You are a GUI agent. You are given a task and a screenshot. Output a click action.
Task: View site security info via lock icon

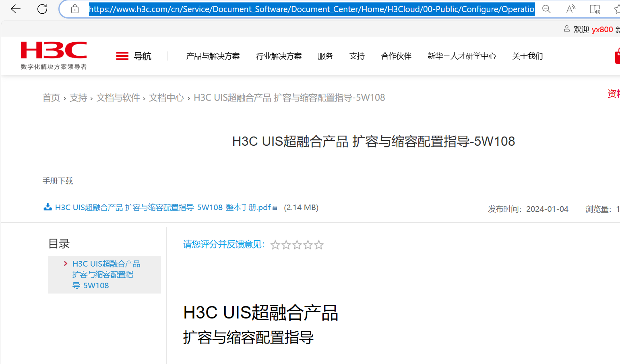coord(75,9)
